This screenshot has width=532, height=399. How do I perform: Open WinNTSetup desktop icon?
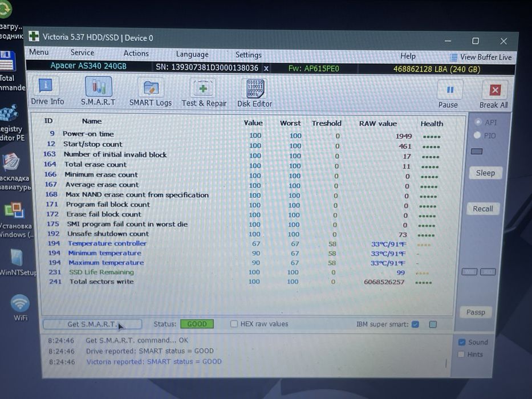pos(17,262)
